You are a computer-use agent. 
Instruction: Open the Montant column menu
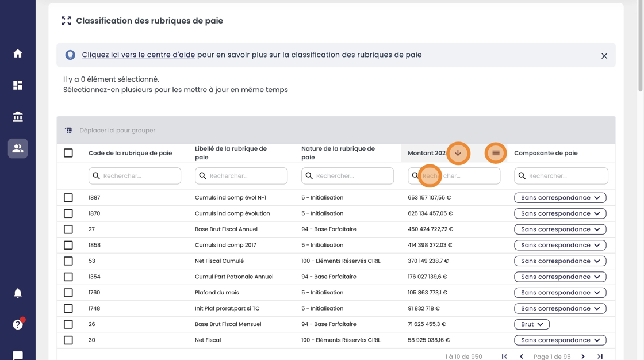(496, 153)
